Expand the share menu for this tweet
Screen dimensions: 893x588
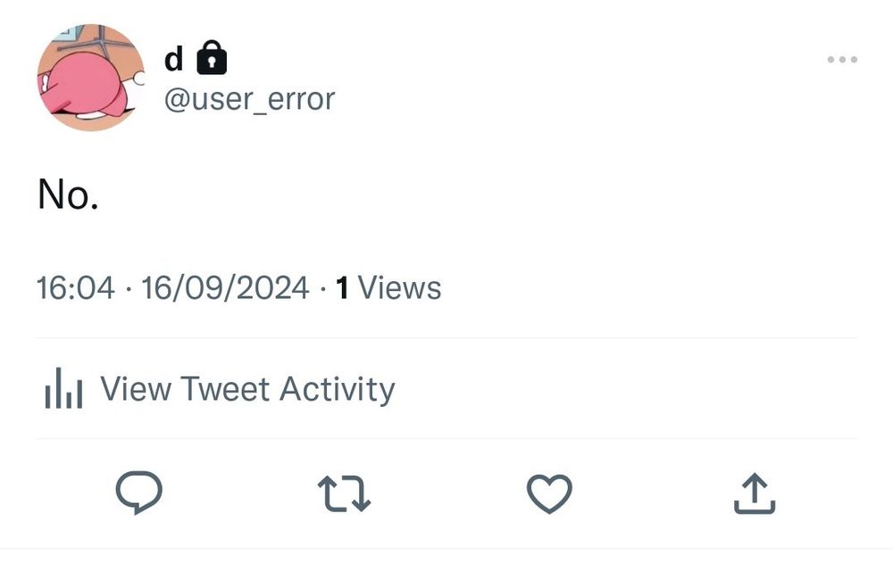(x=755, y=491)
